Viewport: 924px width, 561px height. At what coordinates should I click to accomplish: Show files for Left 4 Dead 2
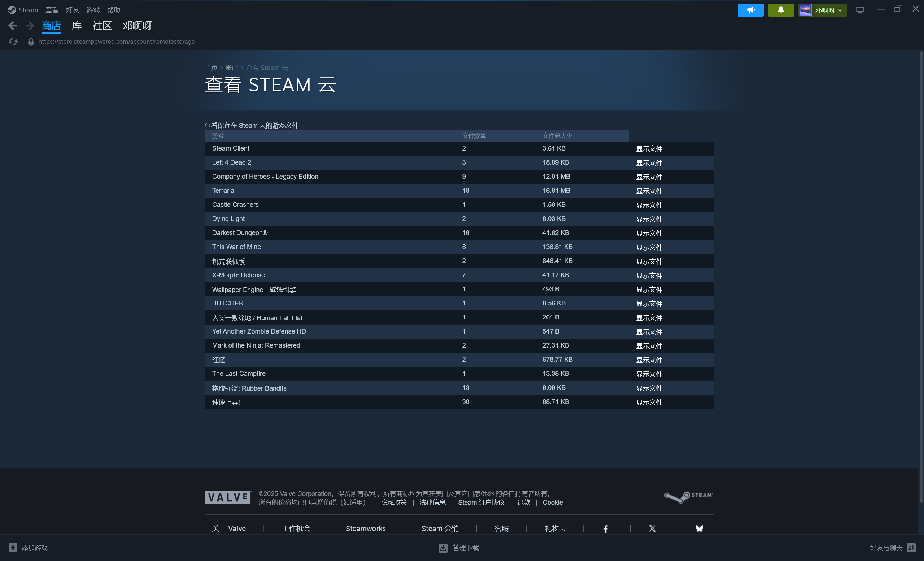click(649, 163)
